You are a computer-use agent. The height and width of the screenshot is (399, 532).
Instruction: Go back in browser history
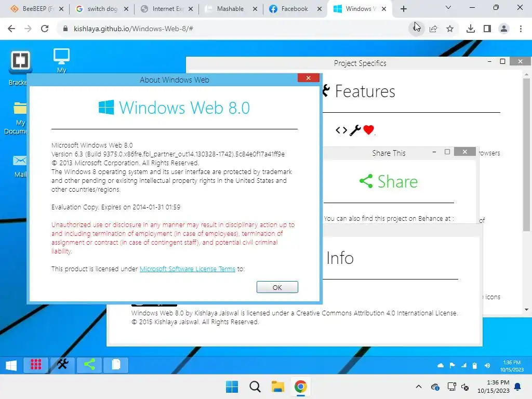pyautogui.click(x=11, y=29)
